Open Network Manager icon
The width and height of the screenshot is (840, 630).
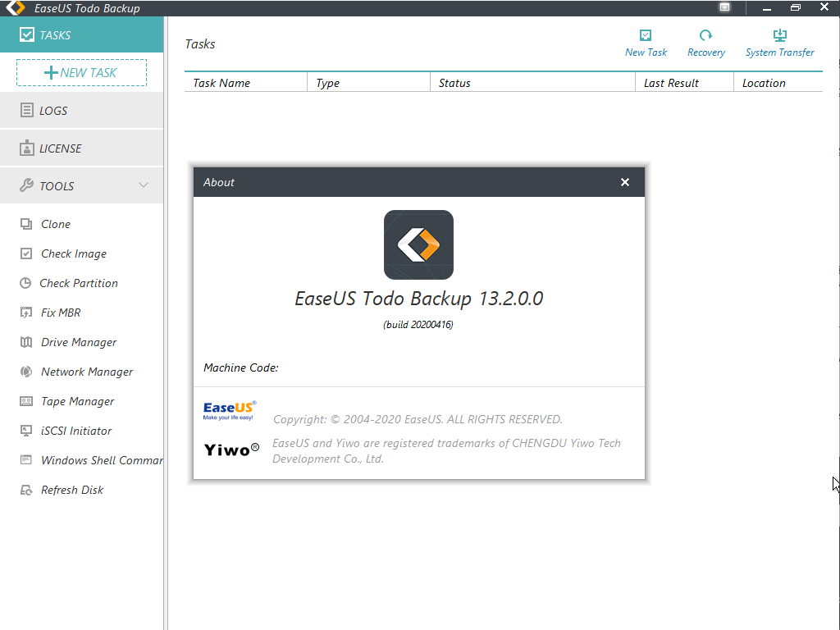pyautogui.click(x=25, y=372)
